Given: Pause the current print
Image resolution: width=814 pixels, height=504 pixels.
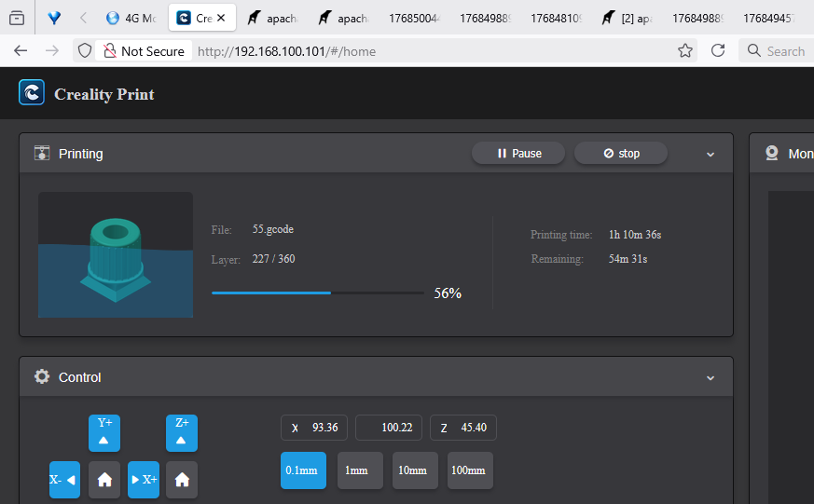Looking at the screenshot, I should pos(518,154).
